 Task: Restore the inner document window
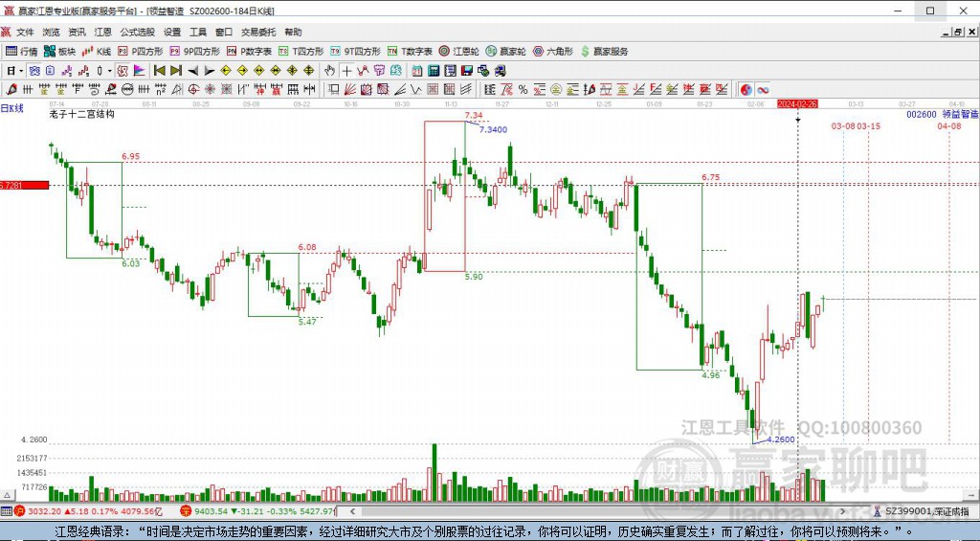click(x=957, y=33)
